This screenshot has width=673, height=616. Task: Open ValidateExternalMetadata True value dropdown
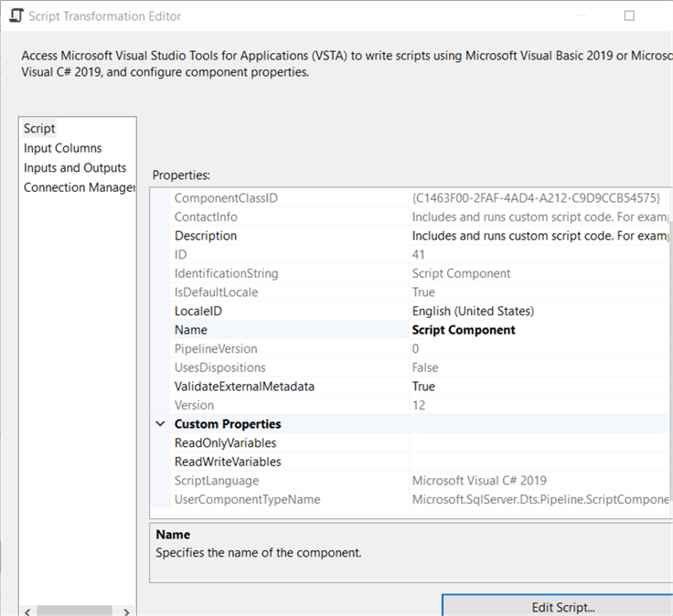[x=539, y=387]
